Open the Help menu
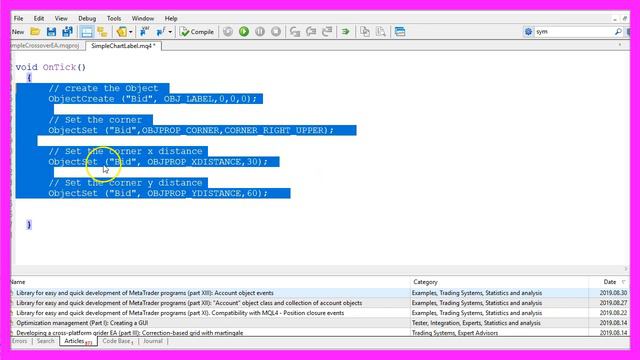This screenshot has height=360, width=640. (171, 18)
